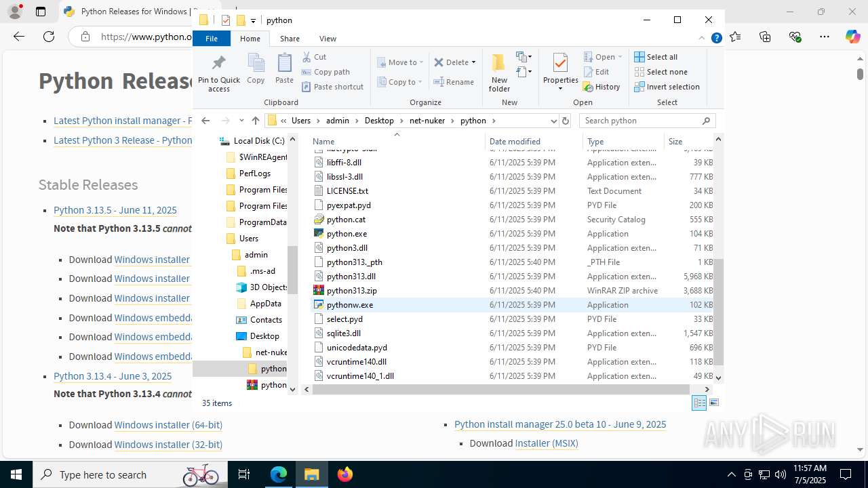
Task: Open Python 3.13.4 - June 3, 2025 link
Action: tap(113, 376)
